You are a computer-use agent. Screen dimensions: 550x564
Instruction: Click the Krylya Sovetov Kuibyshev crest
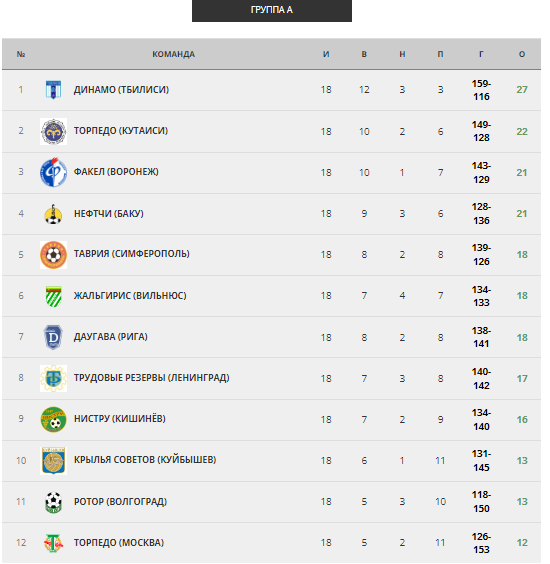click(x=53, y=461)
